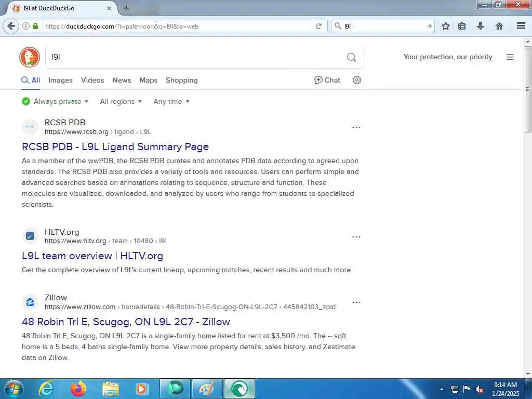The width and height of the screenshot is (532, 399).
Task: Go back with the browser back arrow
Action: (11, 26)
